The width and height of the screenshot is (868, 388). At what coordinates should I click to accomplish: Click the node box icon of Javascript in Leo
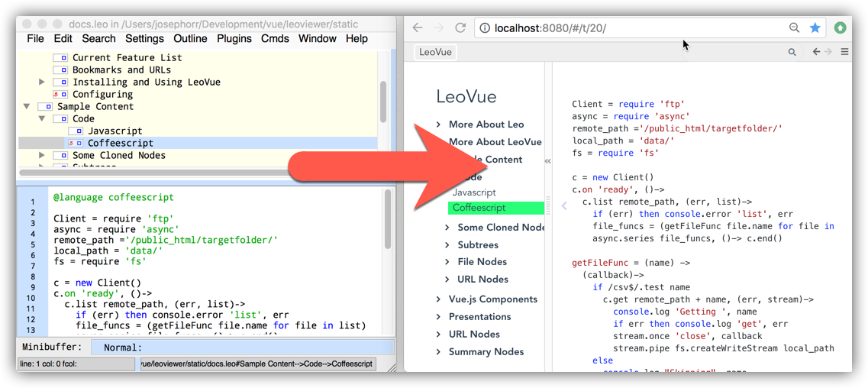pos(76,131)
